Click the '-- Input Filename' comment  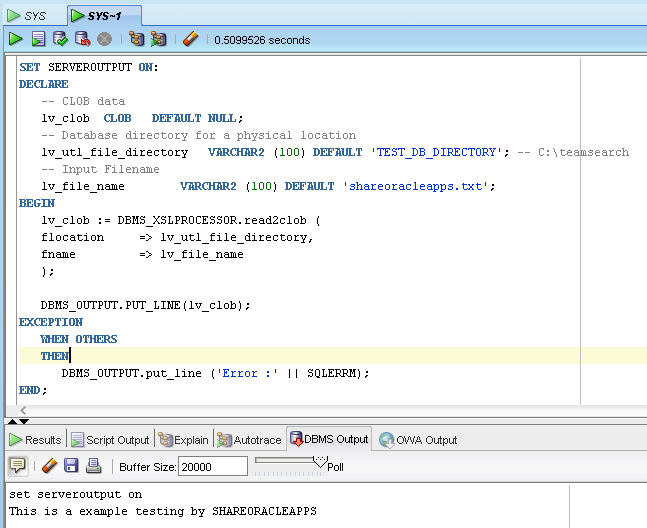coord(100,169)
